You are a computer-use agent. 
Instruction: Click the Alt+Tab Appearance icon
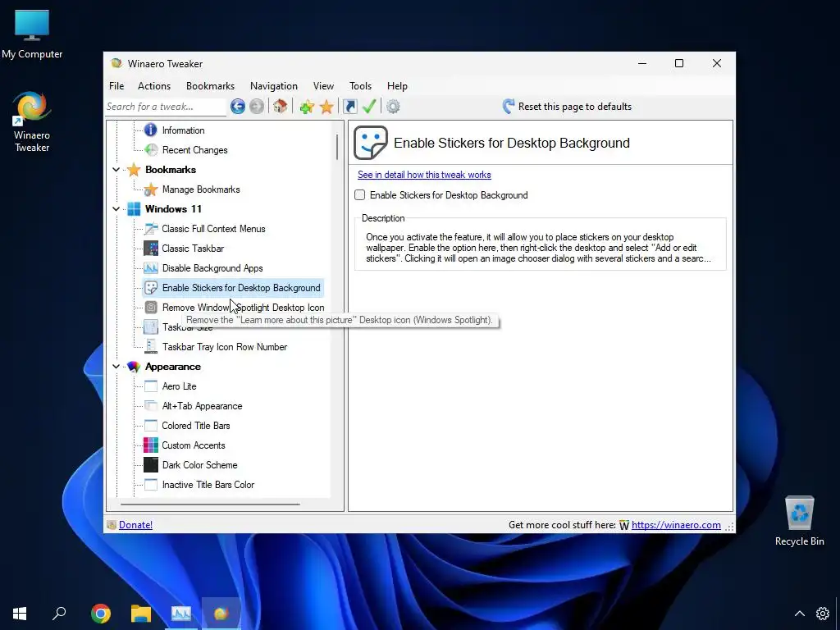[151, 406]
